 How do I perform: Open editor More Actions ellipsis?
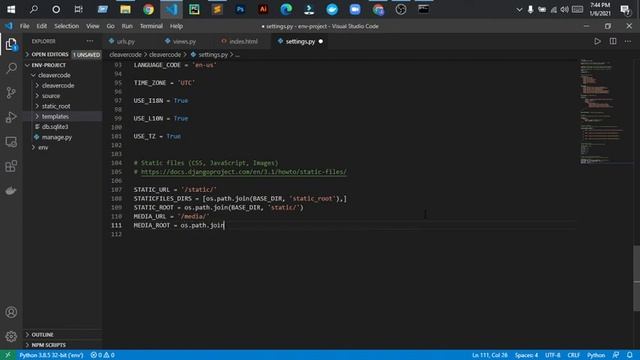628,41
